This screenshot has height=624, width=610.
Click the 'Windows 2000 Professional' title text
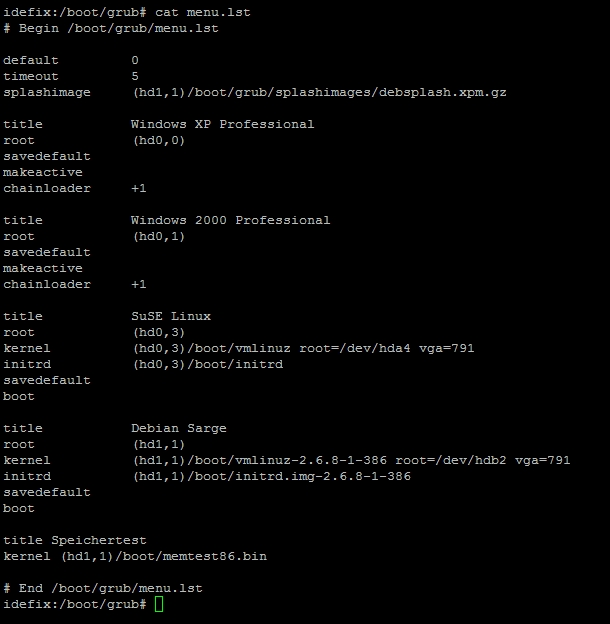[230, 220]
